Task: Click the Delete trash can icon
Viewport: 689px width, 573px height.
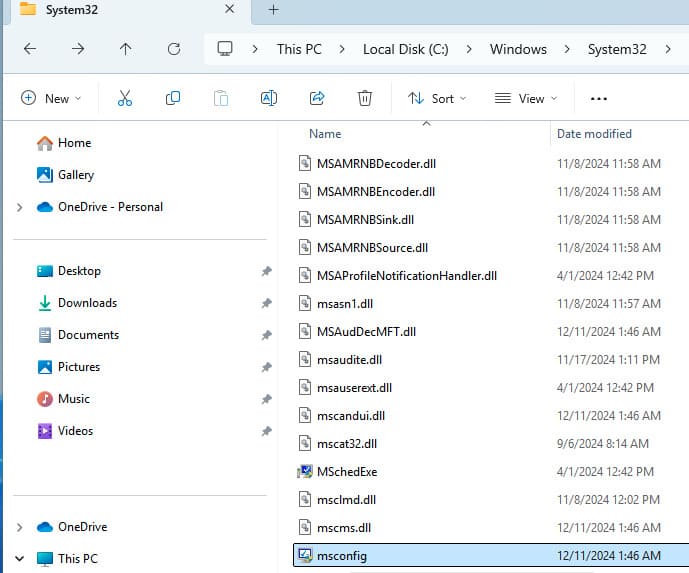Action: pyautogui.click(x=365, y=98)
